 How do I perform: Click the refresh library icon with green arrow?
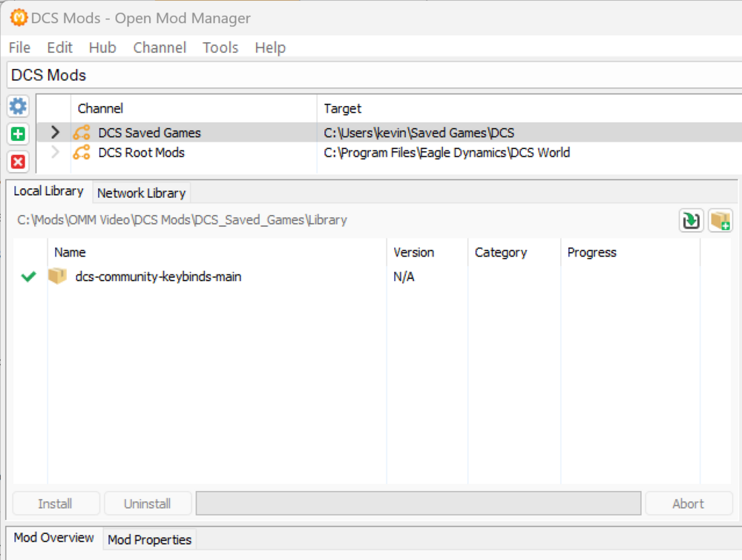click(691, 220)
